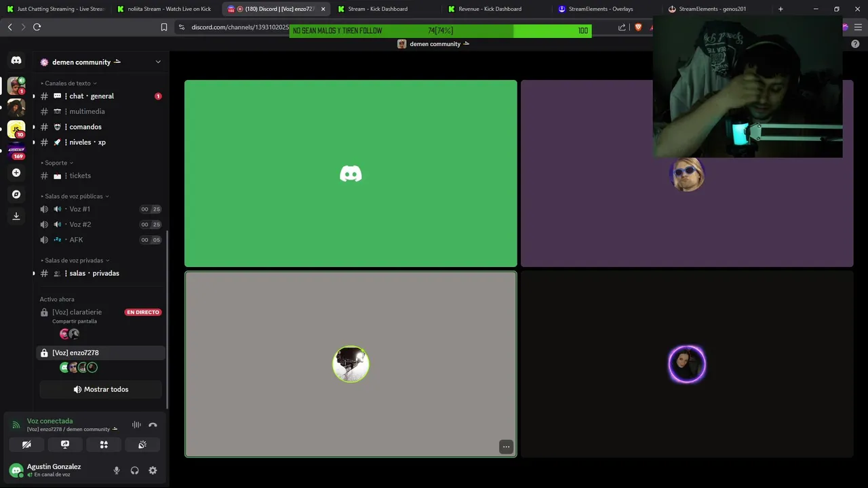Reload the browser page
868x488 pixels.
37,27
